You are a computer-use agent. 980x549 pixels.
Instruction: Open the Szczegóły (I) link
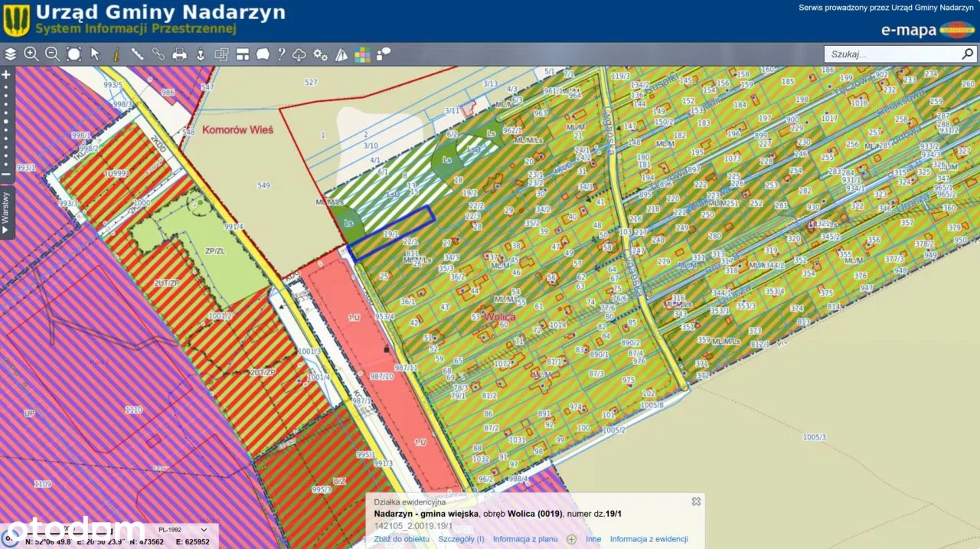point(461,539)
